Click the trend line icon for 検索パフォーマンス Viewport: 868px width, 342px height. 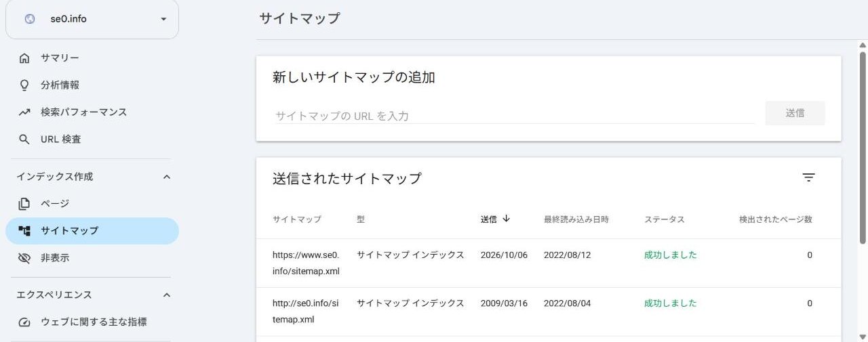pos(24,112)
